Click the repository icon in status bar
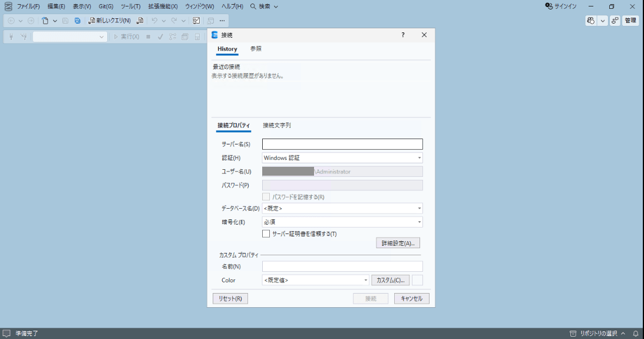 click(x=573, y=333)
